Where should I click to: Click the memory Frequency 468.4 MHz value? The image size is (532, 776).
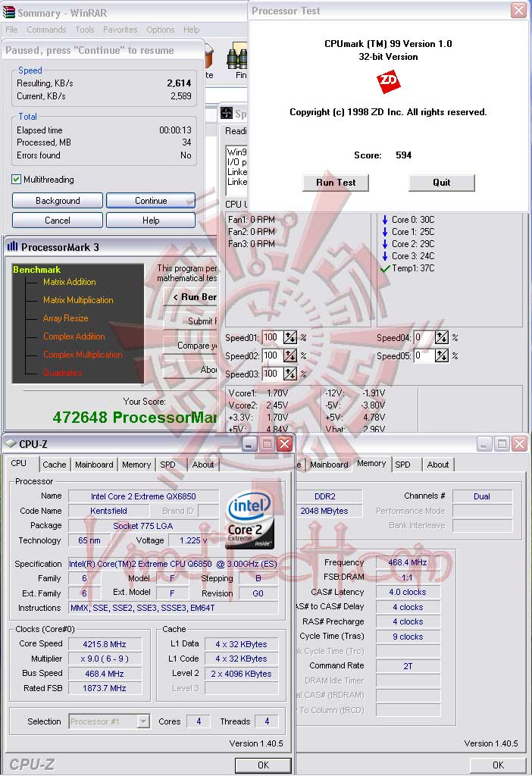pyautogui.click(x=407, y=562)
